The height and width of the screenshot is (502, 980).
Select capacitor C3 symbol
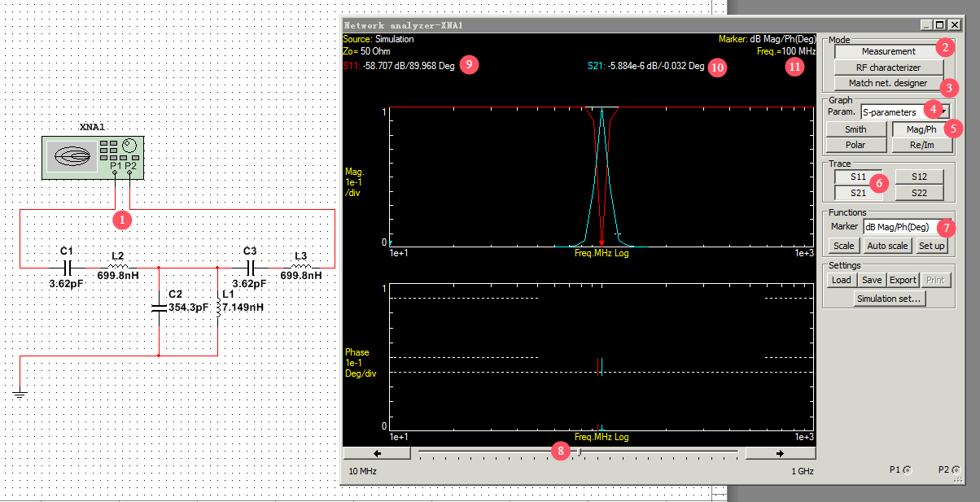tap(251, 266)
